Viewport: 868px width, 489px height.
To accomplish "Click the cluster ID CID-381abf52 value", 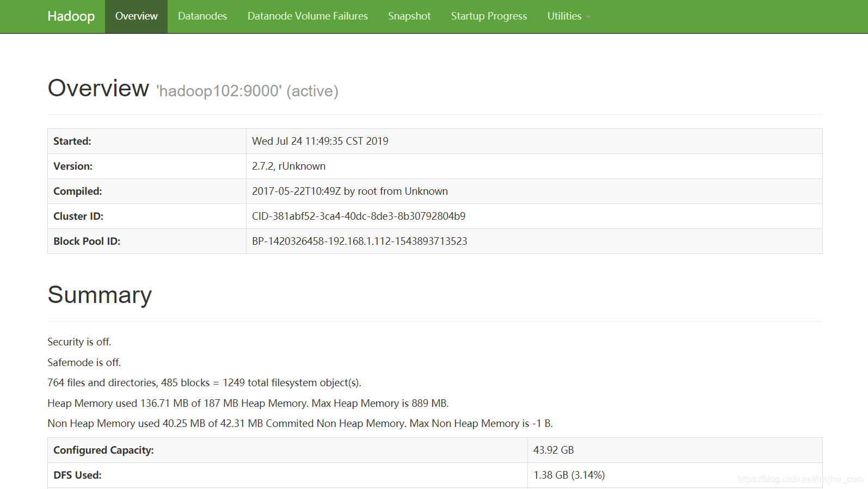I will coord(359,216).
